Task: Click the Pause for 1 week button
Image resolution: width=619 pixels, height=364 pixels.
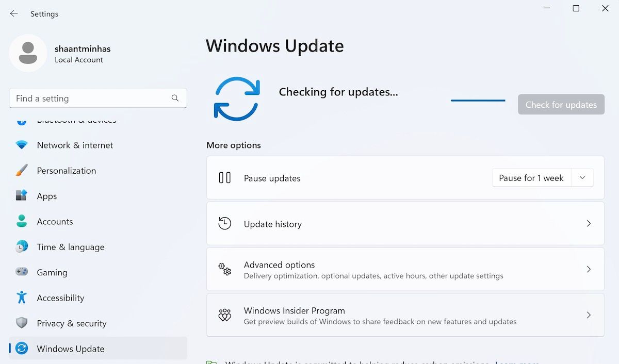Action: click(532, 178)
